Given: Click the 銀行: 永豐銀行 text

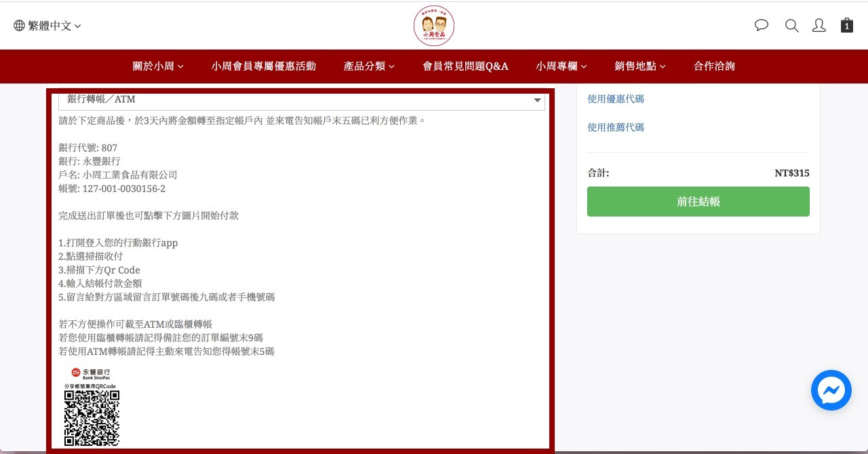Looking at the screenshot, I should tap(90, 162).
